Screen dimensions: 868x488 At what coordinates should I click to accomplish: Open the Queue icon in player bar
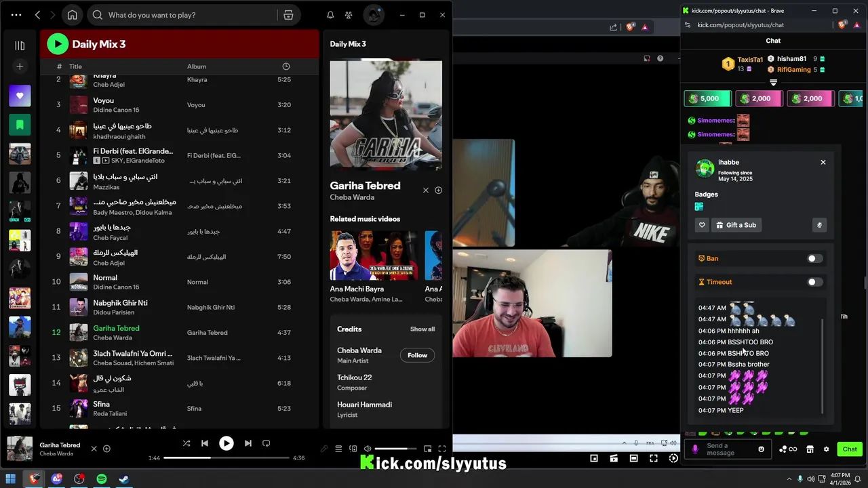pos(338,449)
